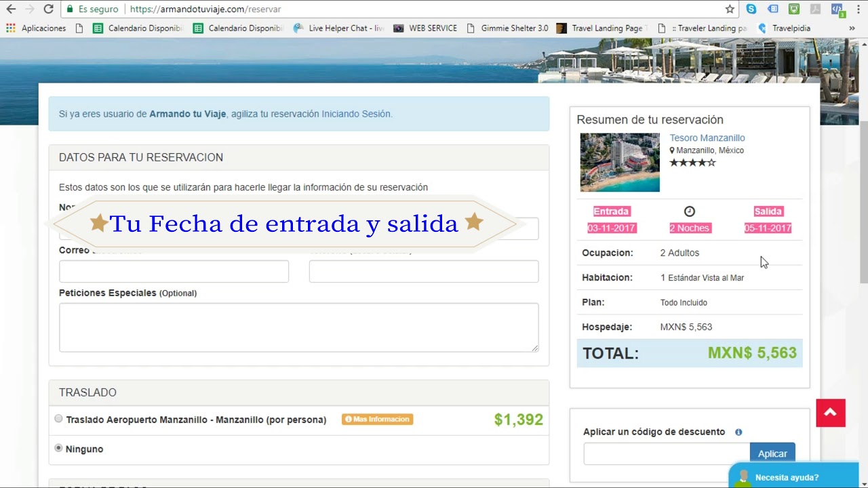The image size is (868, 488).
Task: Click the map pin icon beside Manzanillo, México
Action: 672,150
